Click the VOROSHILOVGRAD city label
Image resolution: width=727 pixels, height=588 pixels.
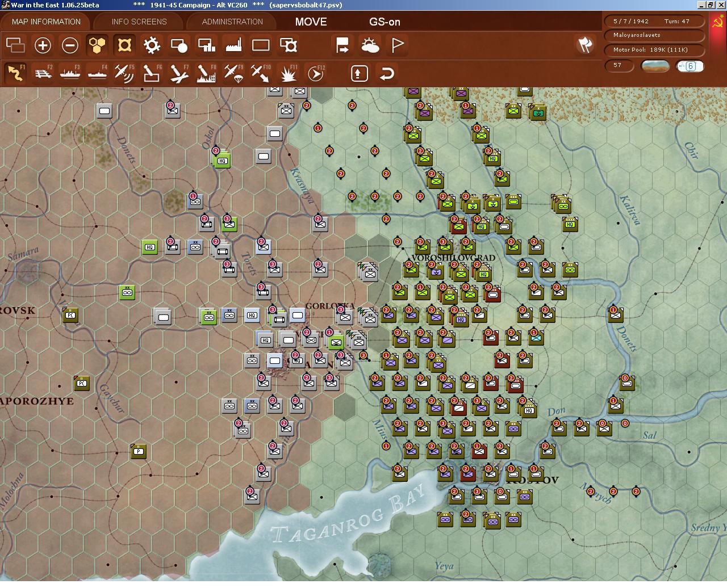click(453, 258)
